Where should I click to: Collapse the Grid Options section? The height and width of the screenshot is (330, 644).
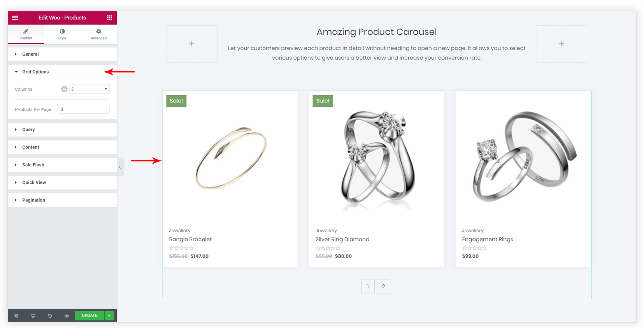point(62,72)
